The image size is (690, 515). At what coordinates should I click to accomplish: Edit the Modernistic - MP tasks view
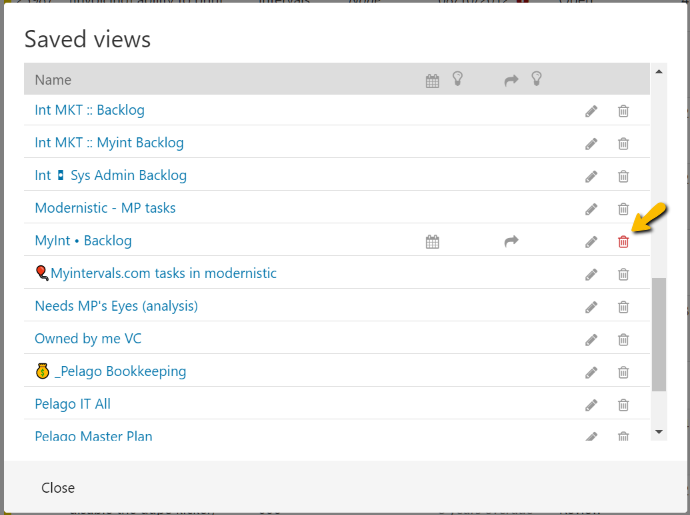(591, 209)
